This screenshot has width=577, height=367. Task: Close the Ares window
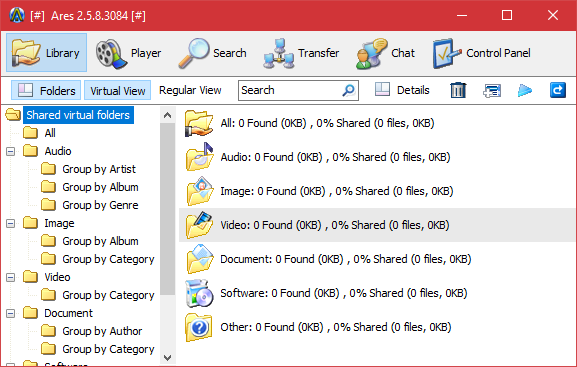click(x=553, y=15)
